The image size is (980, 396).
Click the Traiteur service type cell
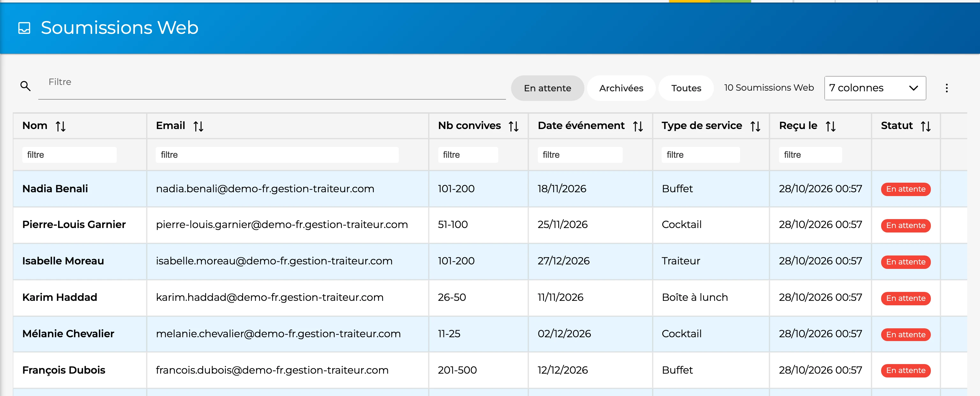click(711, 261)
